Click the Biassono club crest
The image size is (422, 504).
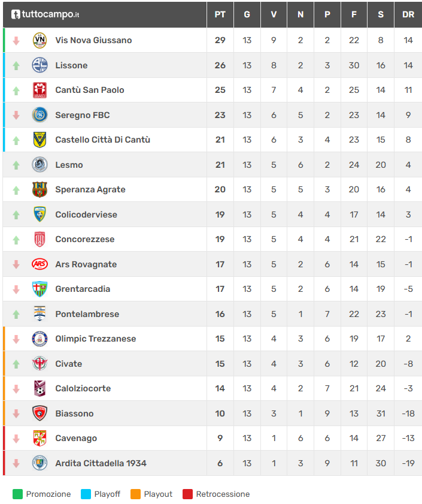pyautogui.click(x=40, y=414)
